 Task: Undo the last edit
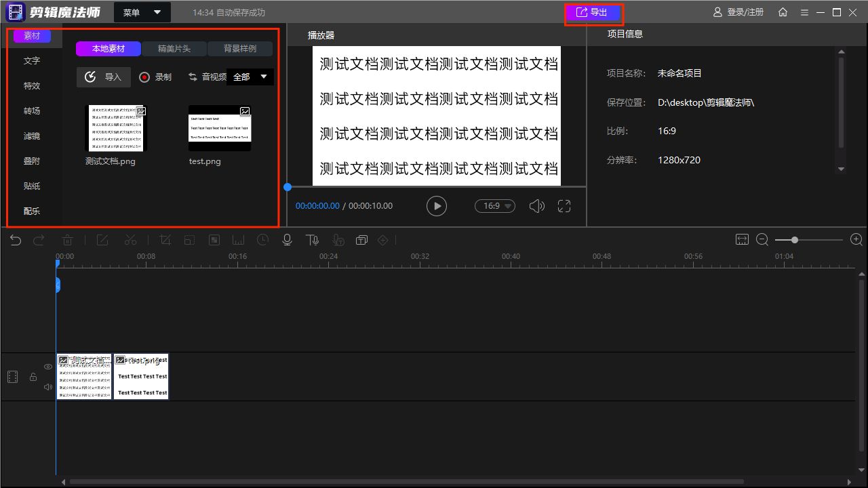tap(16, 240)
